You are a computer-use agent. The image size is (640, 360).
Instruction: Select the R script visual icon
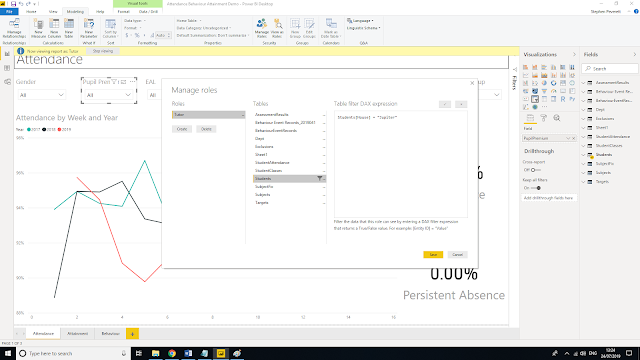[x=563, y=99]
